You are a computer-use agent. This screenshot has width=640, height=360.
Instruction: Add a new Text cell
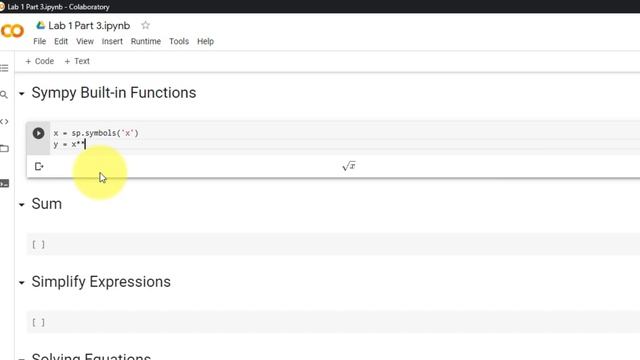point(77,61)
